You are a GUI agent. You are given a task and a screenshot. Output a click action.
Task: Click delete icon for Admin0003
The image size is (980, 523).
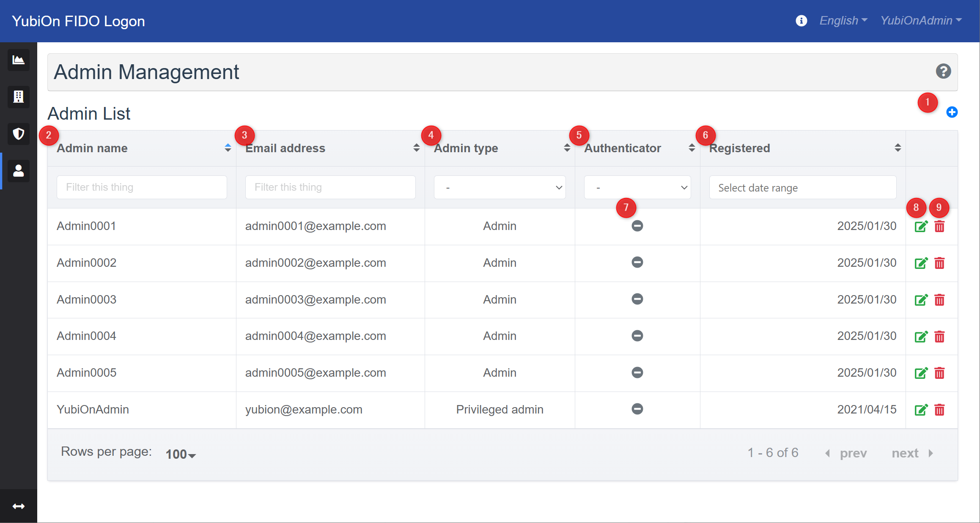coord(940,299)
